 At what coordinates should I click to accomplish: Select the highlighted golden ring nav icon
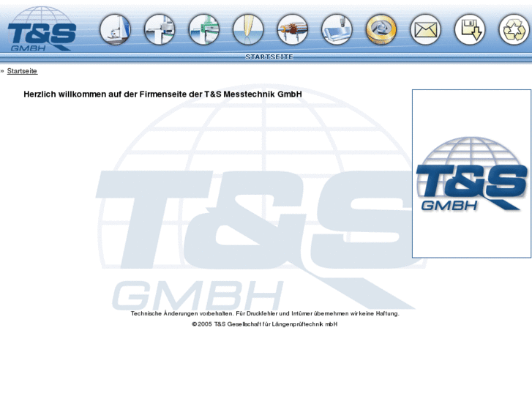(381, 29)
